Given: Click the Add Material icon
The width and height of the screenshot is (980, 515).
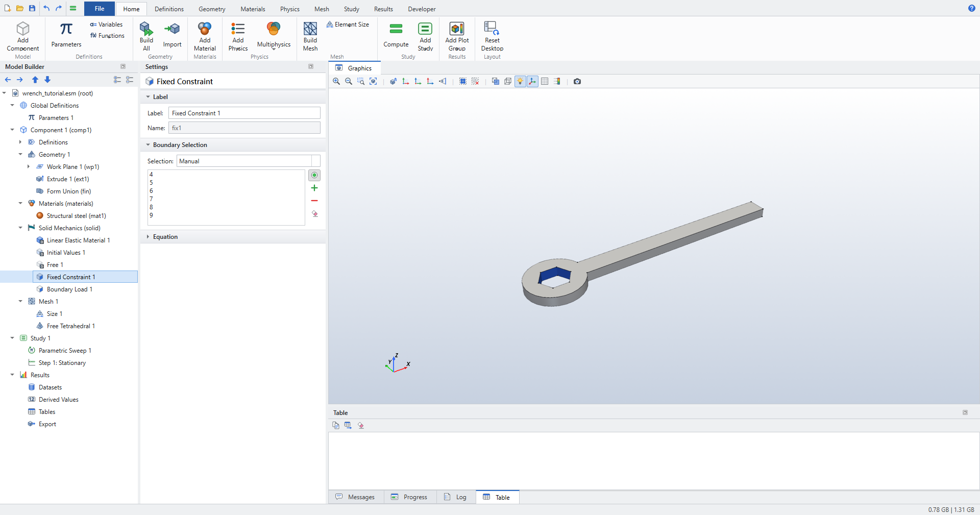Looking at the screenshot, I should tap(205, 29).
